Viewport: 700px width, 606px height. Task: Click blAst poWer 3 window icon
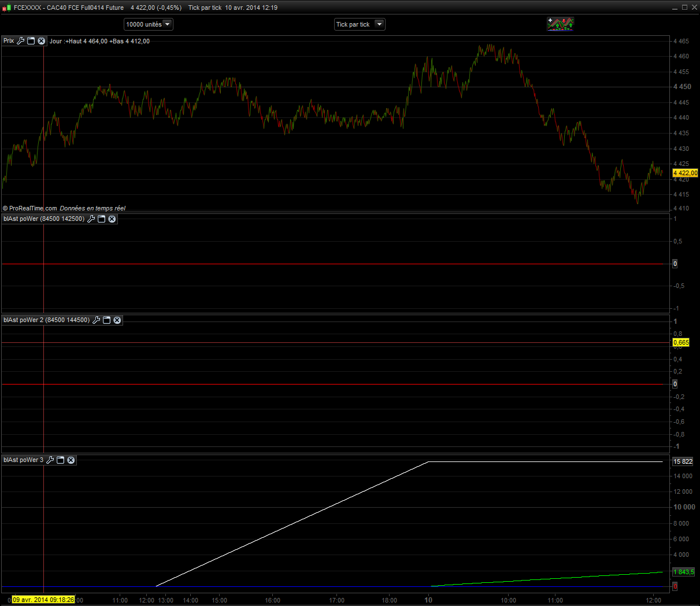[61, 460]
